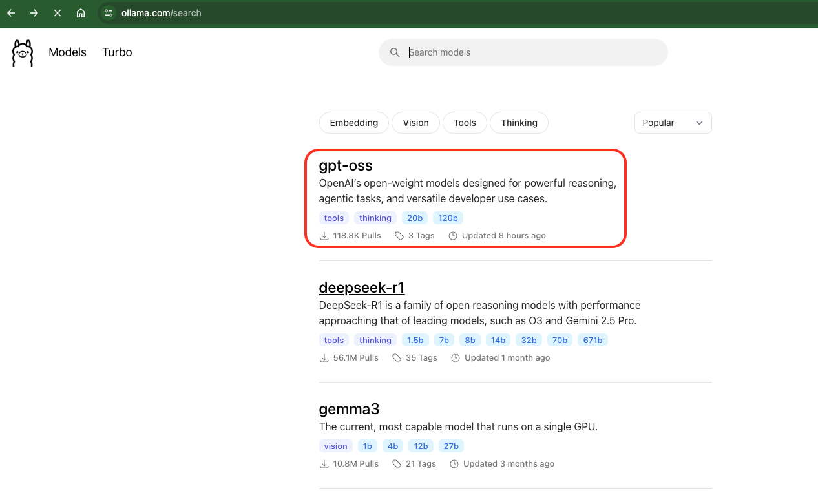Click the Popular dropdown chevron arrow
Image resolution: width=818 pixels, height=504 pixels.
699,123
